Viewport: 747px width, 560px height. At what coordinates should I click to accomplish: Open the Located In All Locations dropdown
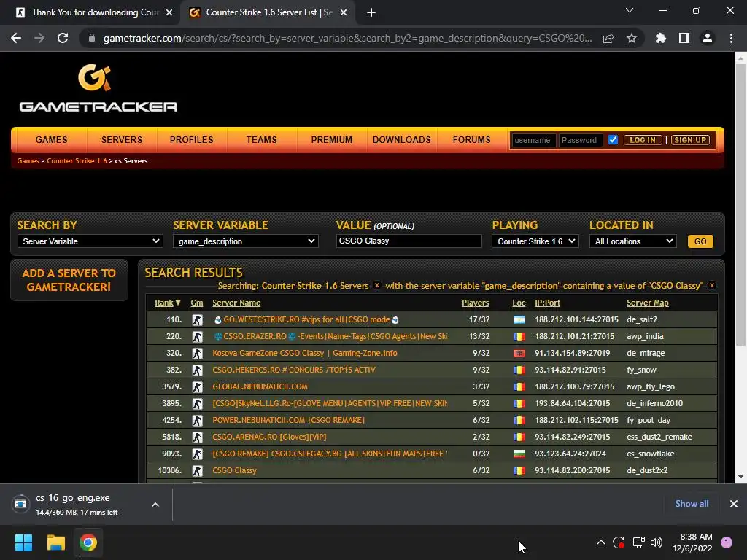[632, 241]
